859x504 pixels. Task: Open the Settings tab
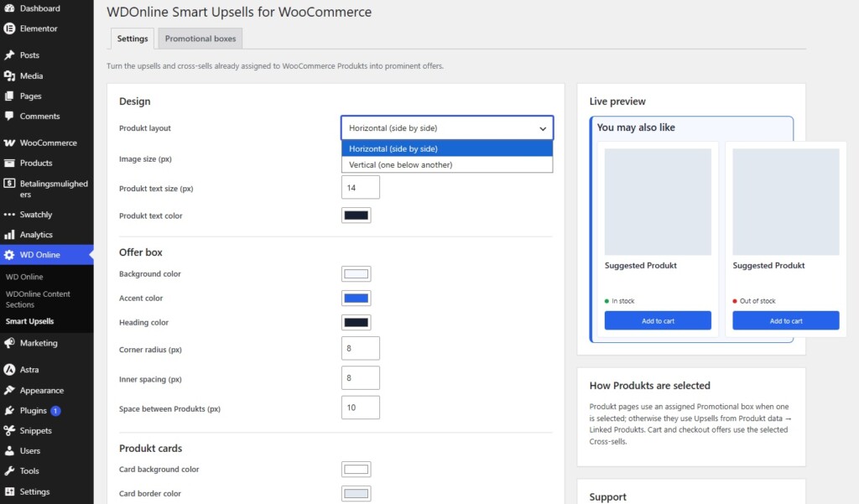pos(133,39)
